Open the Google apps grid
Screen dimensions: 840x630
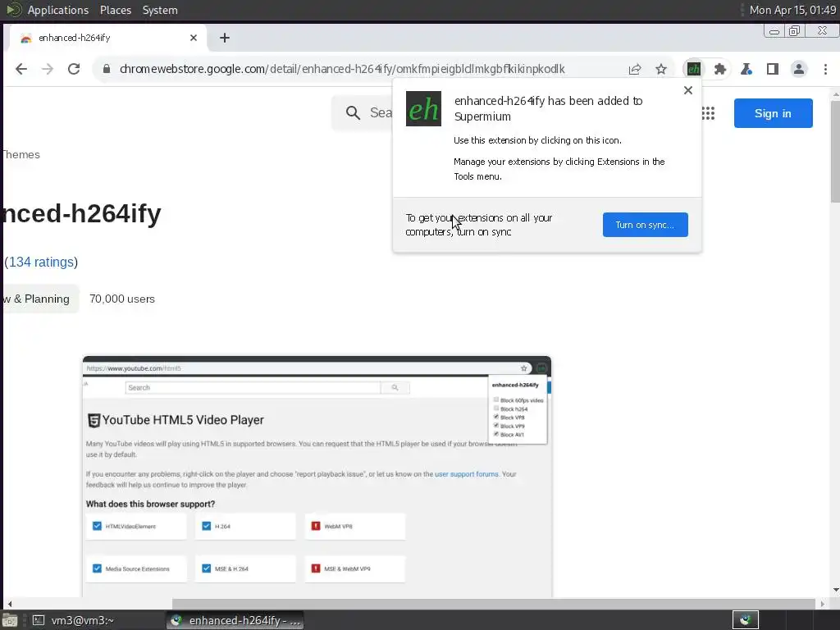coord(708,113)
